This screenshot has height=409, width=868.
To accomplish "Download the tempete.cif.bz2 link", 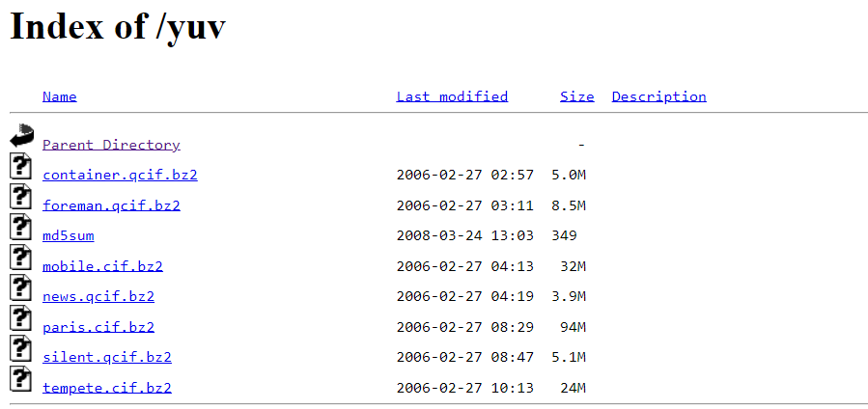I will point(107,388).
